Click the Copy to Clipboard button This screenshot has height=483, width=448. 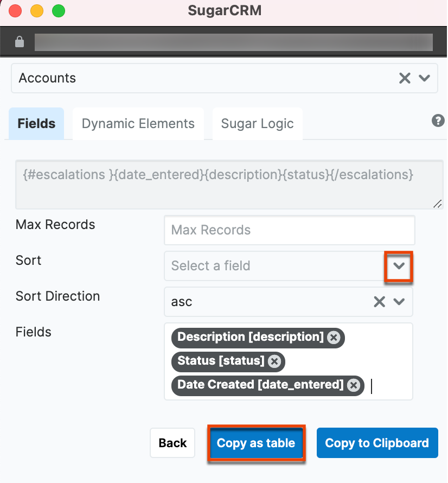[377, 443]
